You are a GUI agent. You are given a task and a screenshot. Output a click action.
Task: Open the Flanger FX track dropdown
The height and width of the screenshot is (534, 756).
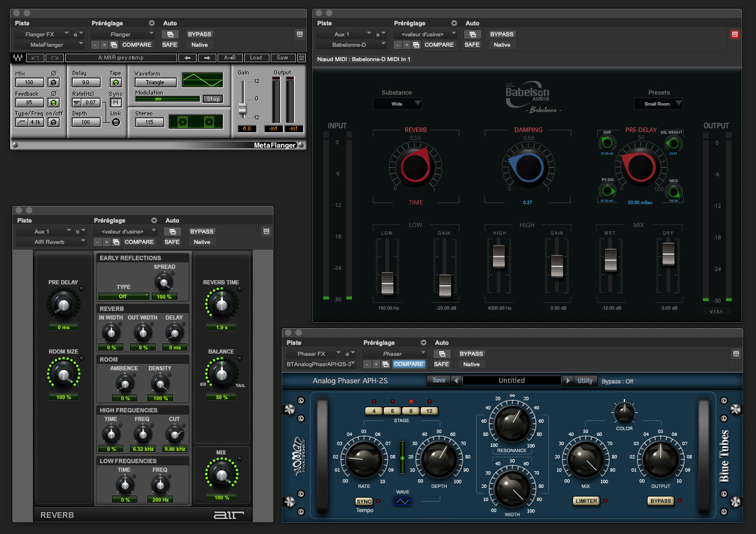[x=42, y=35]
